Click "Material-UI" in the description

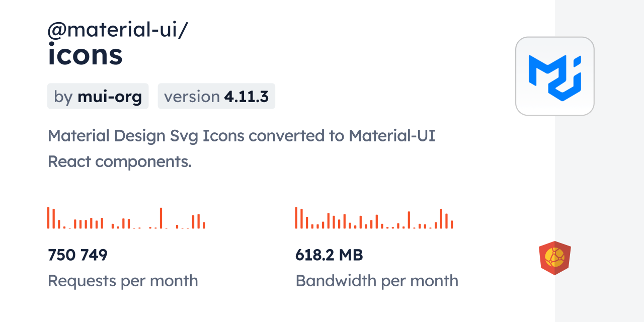point(392,136)
